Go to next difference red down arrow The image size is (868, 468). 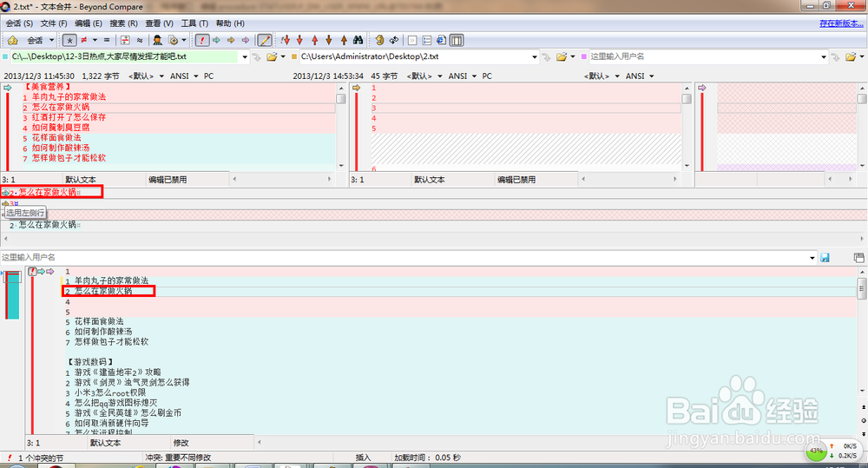point(300,40)
